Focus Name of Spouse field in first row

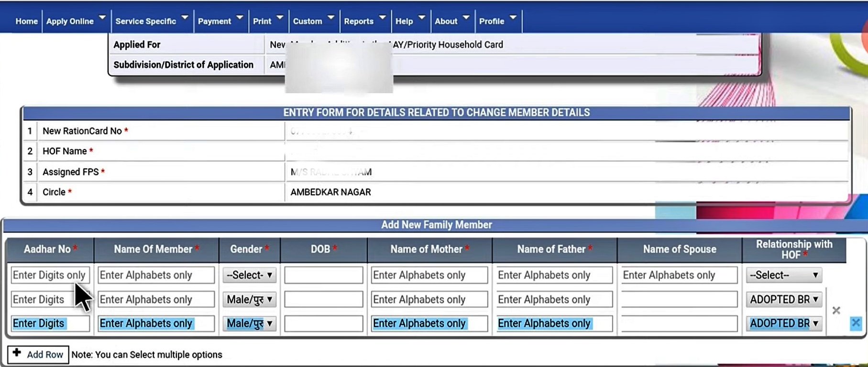pos(679,275)
